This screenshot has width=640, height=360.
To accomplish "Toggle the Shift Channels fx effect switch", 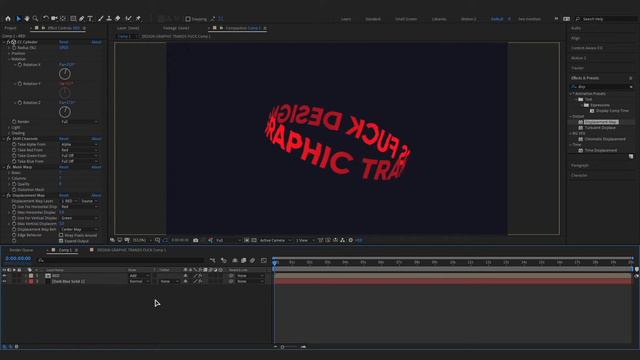I will pyautogui.click(x=9, y=139).
